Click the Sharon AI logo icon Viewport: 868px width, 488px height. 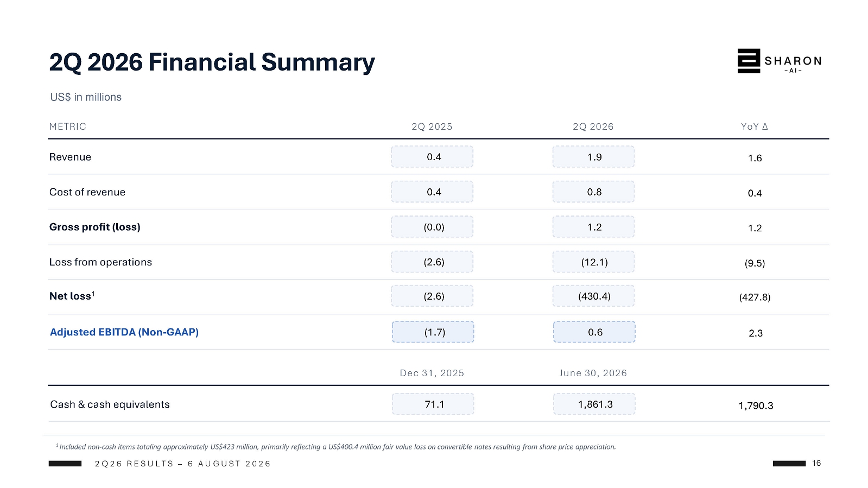(749, 61)
